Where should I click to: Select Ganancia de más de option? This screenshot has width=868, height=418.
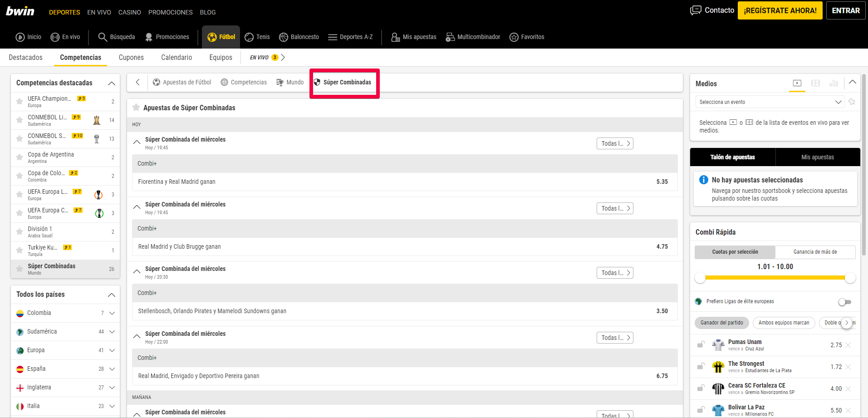pyautogui.click(x=815, y=252)
